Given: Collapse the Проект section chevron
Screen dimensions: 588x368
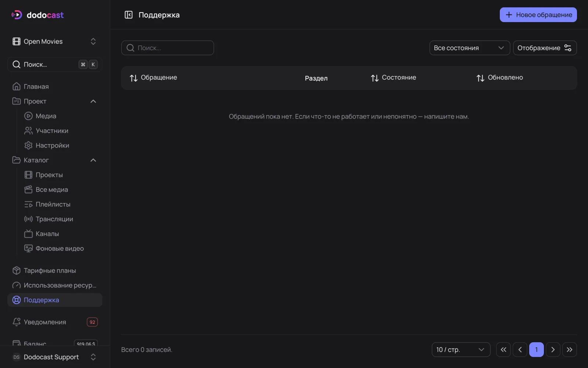Looking at the screenshot, I should tap(93, 101).
